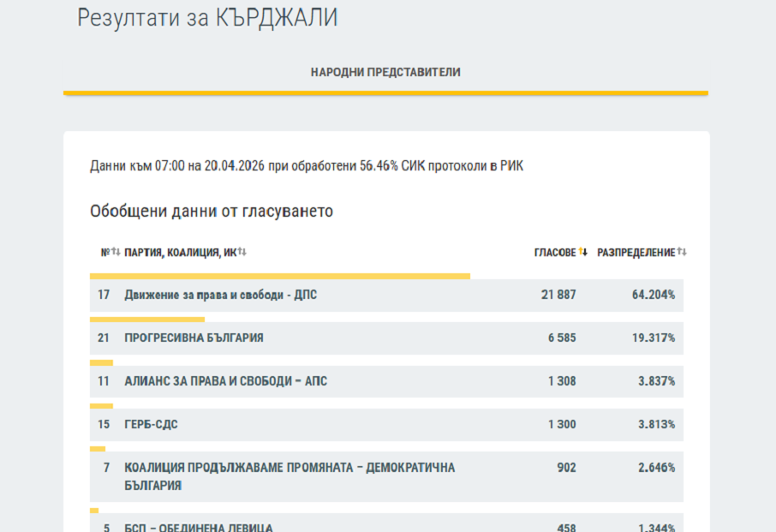The height and width of the screenshot is (532, 776).
Task: Click the 19.317% distribution value
Action: pos(654,338)
